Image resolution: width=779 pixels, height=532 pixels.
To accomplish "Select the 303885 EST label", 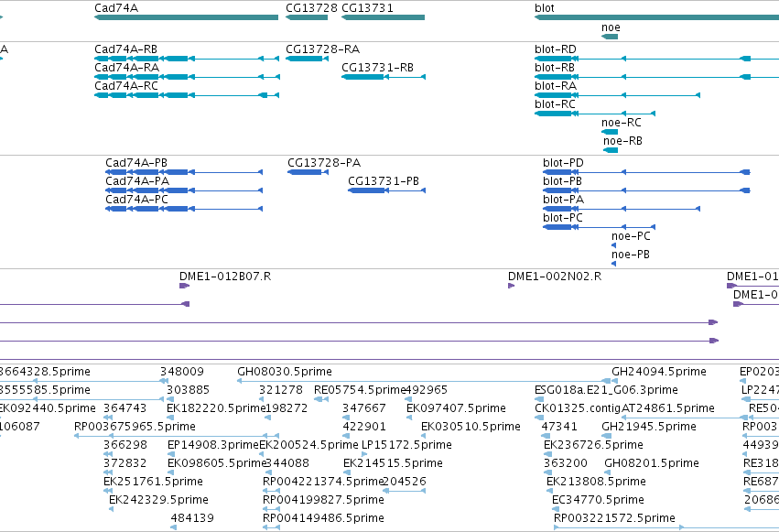I will tap(188, 390).
